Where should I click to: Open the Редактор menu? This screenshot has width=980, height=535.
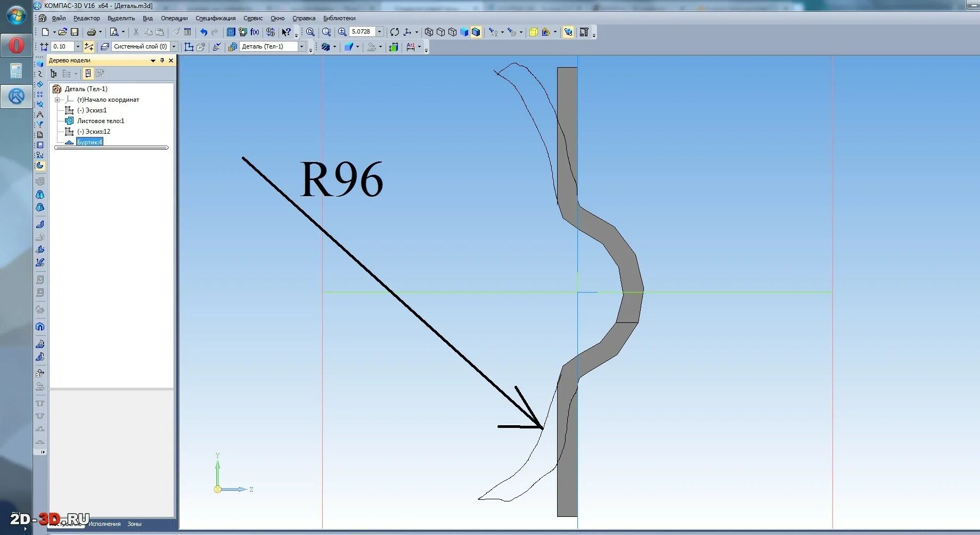coord(86,18)
